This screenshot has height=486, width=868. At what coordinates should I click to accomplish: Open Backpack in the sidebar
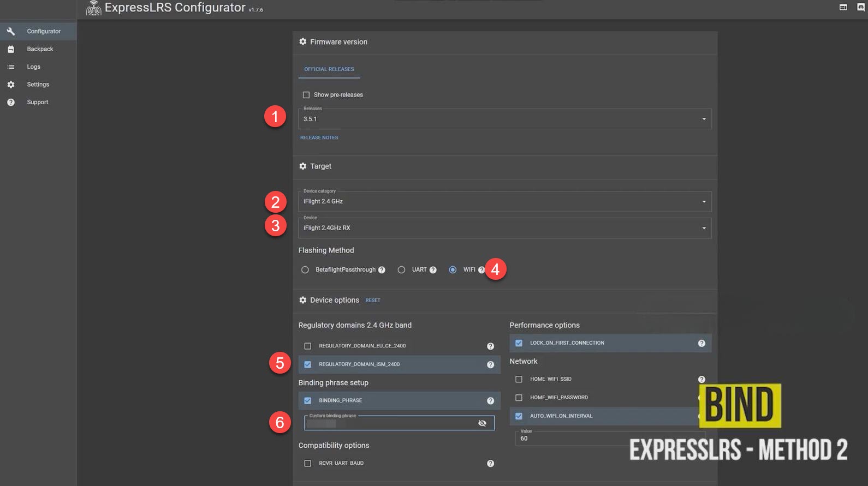tap(40, 49)
